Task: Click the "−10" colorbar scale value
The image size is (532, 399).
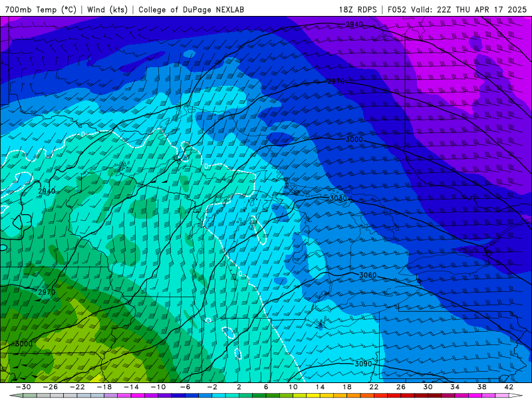Action: coord(158,387)
